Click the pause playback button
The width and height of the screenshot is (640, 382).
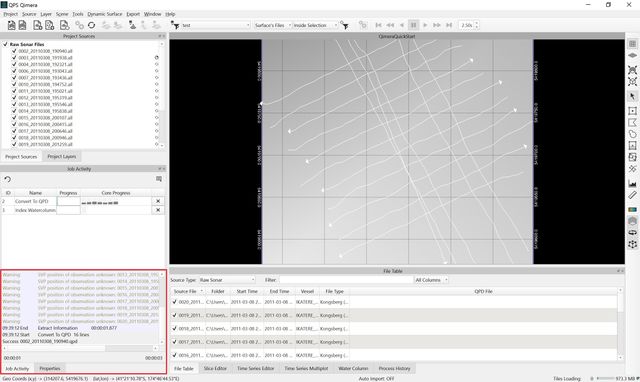click(x=413, y=25)
